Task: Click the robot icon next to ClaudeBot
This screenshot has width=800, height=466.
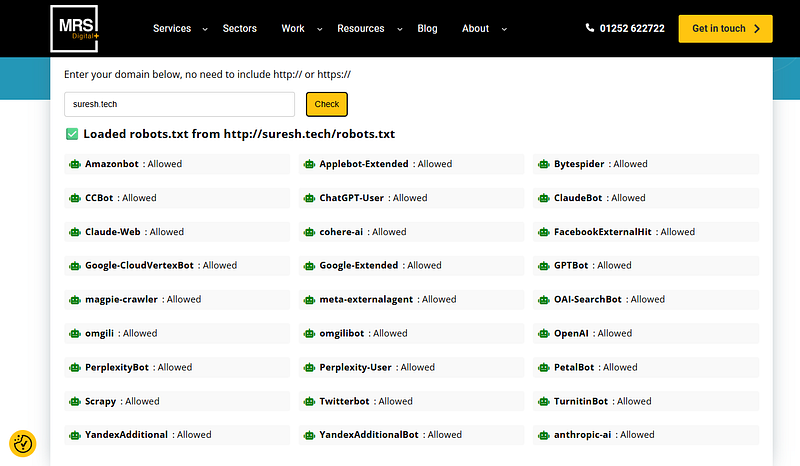Action: (544, 198)
